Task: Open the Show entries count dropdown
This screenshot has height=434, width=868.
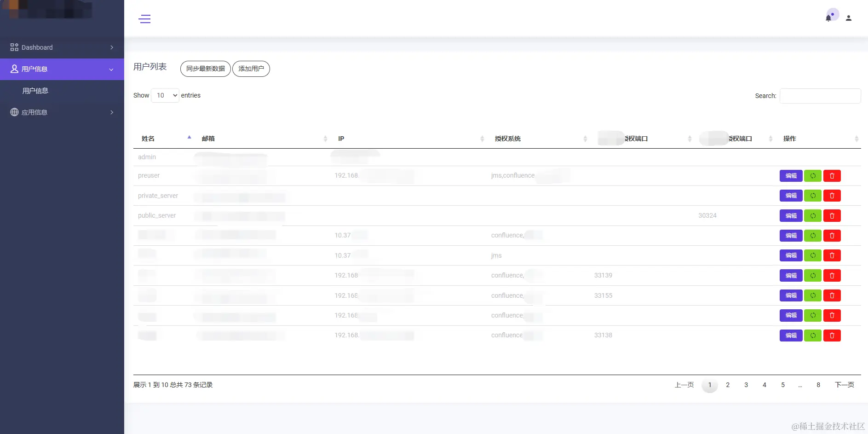Action: pos(165,95)
